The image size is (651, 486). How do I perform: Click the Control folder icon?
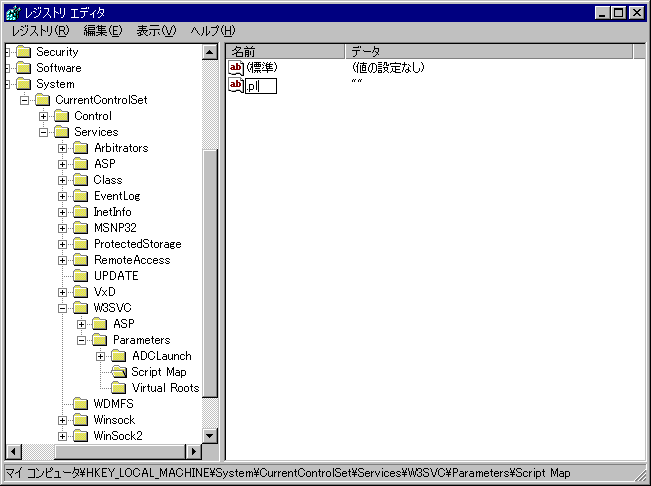click(62, 116)
